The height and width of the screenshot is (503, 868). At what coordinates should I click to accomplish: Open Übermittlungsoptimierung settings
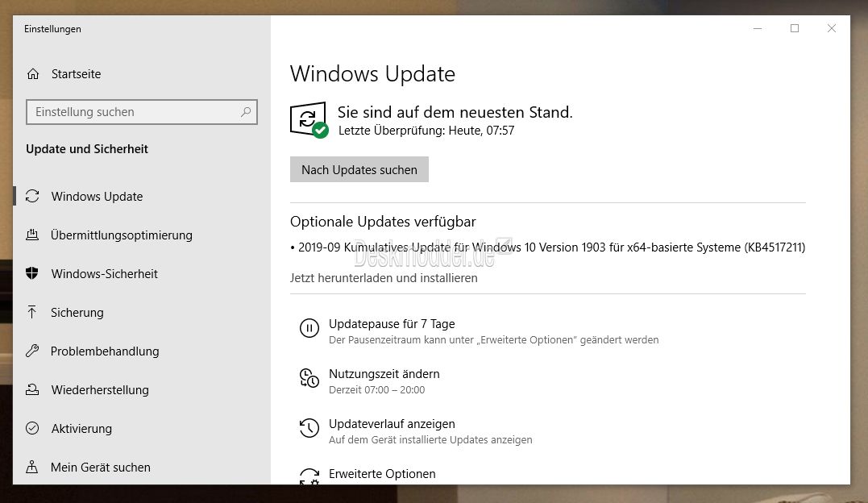(x=122, y=235)
